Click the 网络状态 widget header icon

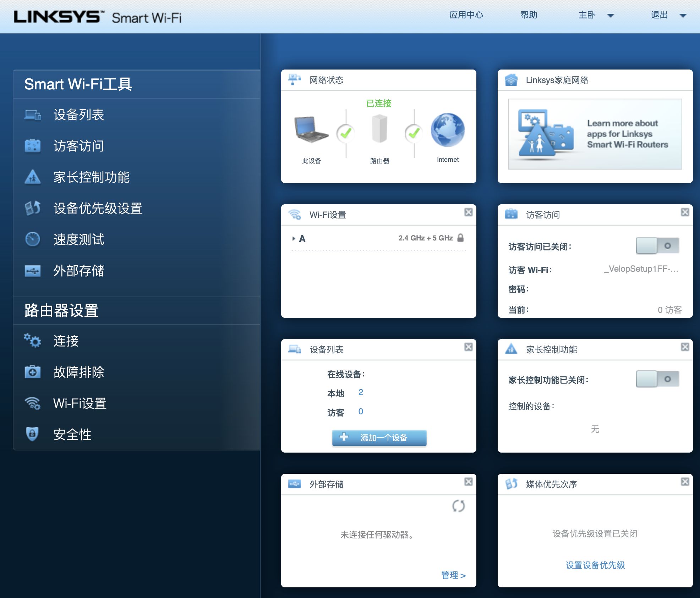pos(295,79)
